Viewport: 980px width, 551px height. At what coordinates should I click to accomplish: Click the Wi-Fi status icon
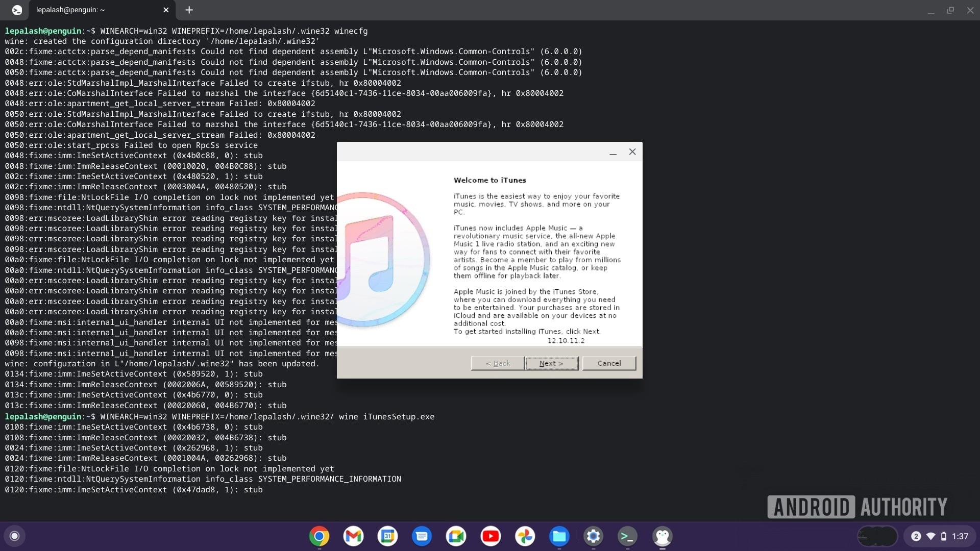[931, 536]
